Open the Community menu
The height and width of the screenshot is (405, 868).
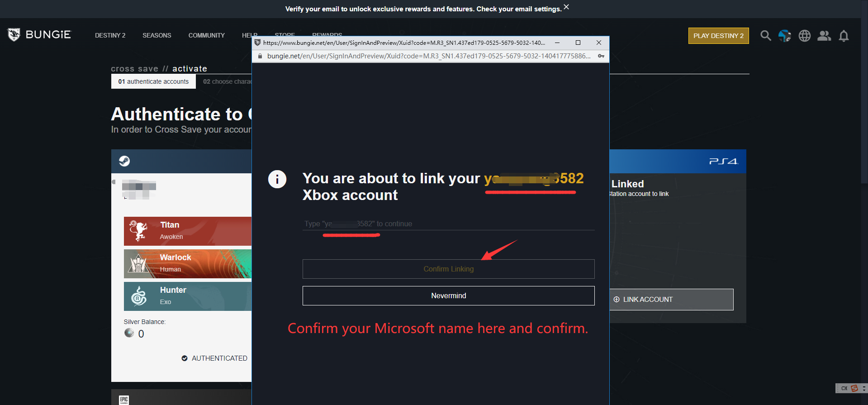point(206,35)
